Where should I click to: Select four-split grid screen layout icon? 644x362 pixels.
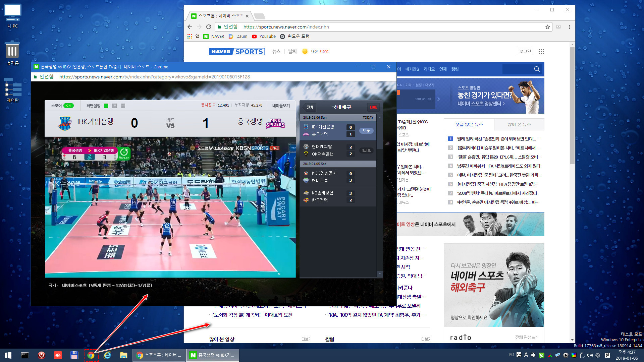pyautogui.click(x=123, y=106)
